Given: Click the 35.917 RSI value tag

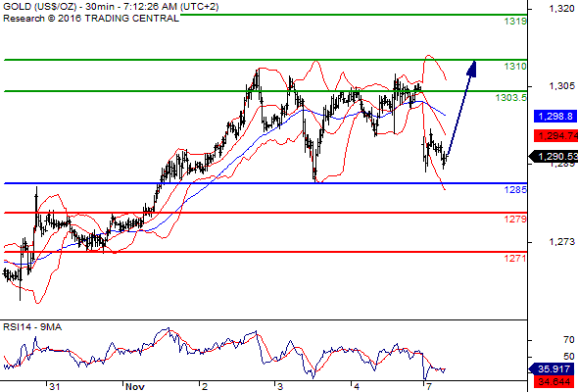Looking at the screenshot, I should click(x=552, y=368).
